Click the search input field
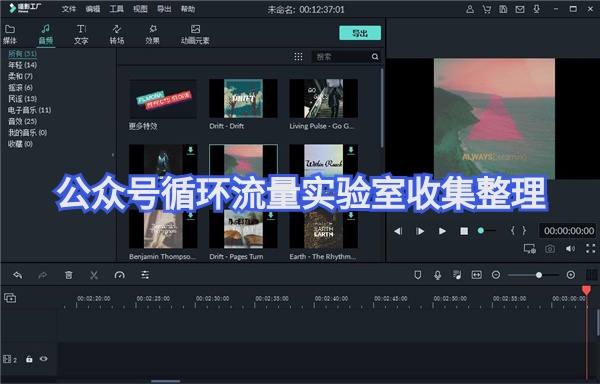The height and width of the screenshot is (384, 600). (341, 57)
